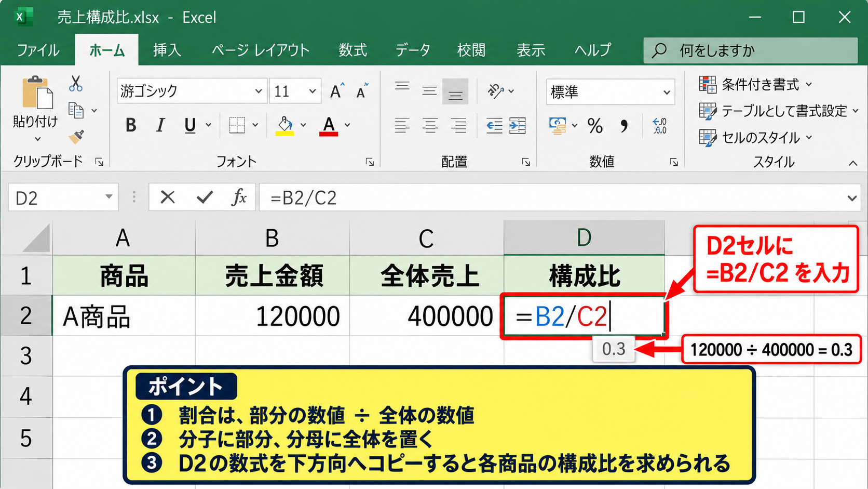The width and height of the screenshot is (868, 489).
Task: Click the Cut scissors icon
Action: tap(76, 83)
